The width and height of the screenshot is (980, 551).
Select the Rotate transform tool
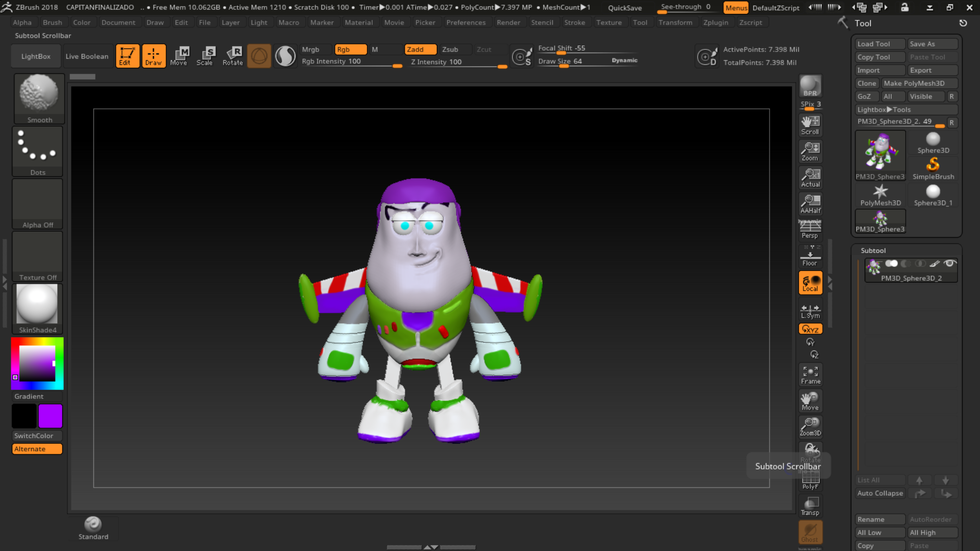pyautogui.click(x=233, y=56)
